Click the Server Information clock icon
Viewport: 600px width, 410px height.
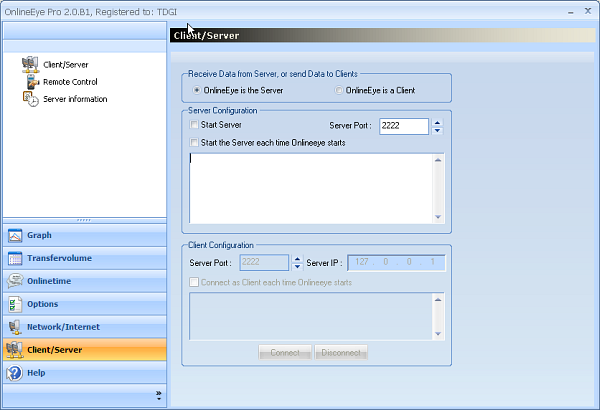pyautogui.click(x=31, y=99)
